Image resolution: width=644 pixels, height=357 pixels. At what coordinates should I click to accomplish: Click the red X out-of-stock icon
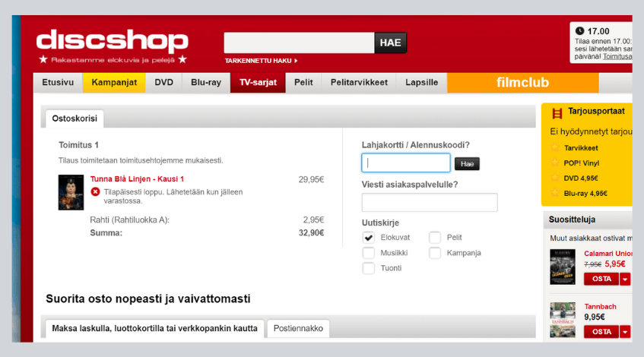point(95,191)
